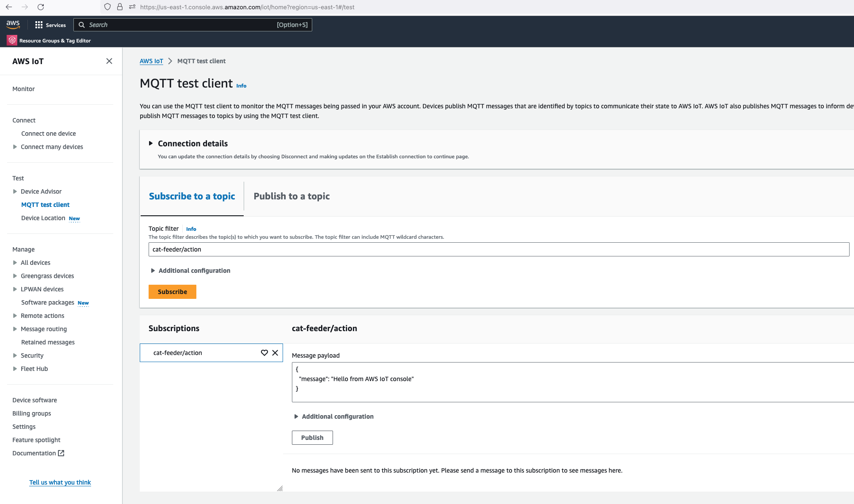Open Device software
This screenshot has height=504, width=854.
[34, 400]
